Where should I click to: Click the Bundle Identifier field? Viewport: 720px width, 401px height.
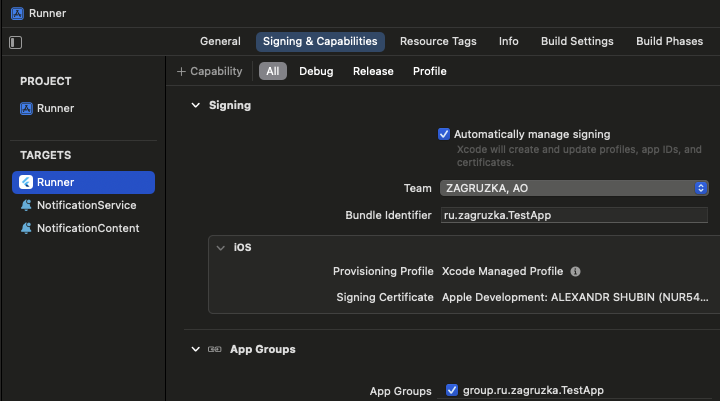click(x=574, y=215)
